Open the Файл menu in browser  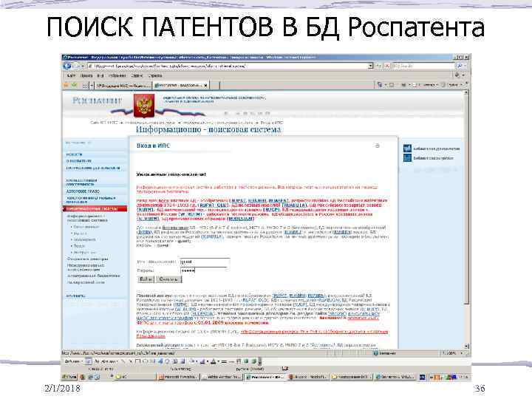pos(71,75)
